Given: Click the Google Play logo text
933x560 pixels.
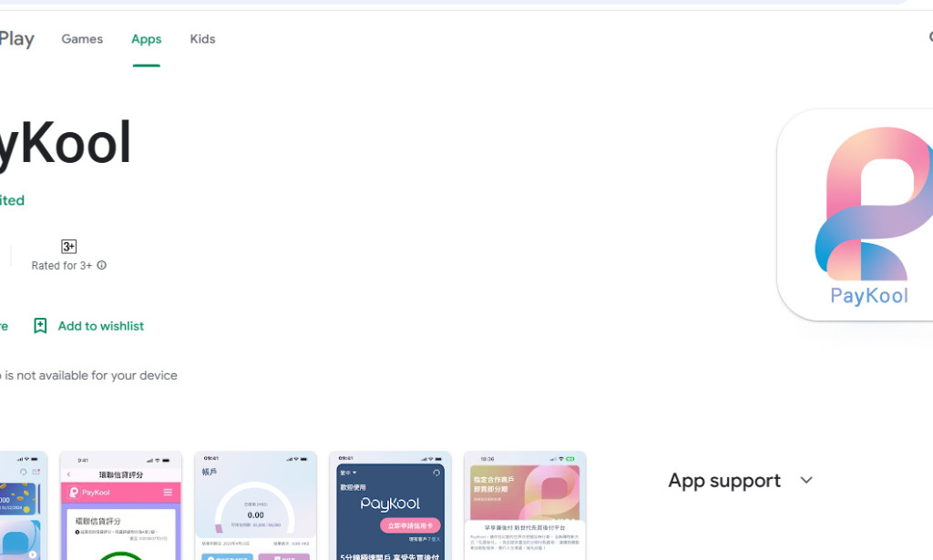Looking at the screenshot, I should coord(16,39).
